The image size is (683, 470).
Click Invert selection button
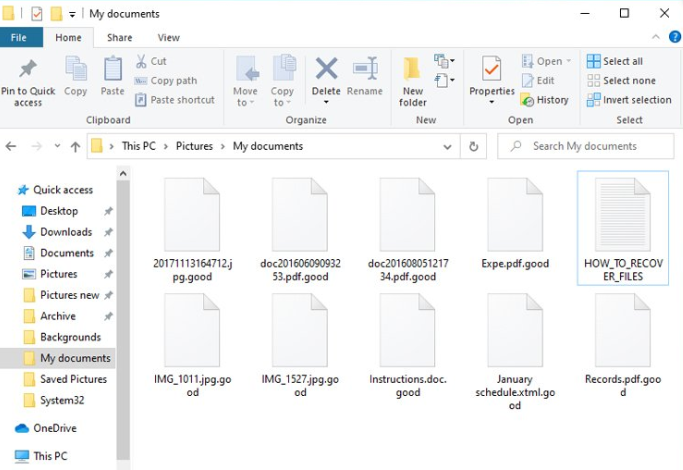pos(629,100)
